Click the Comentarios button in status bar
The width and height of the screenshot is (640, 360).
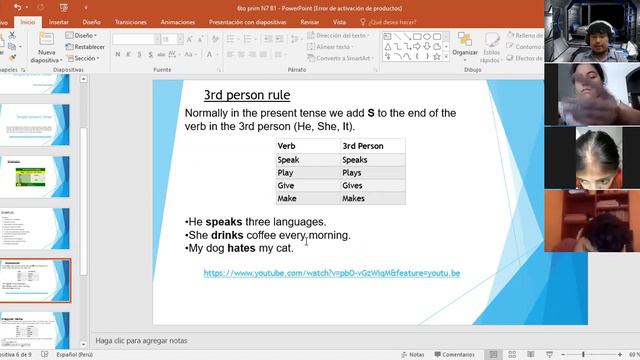454,355
